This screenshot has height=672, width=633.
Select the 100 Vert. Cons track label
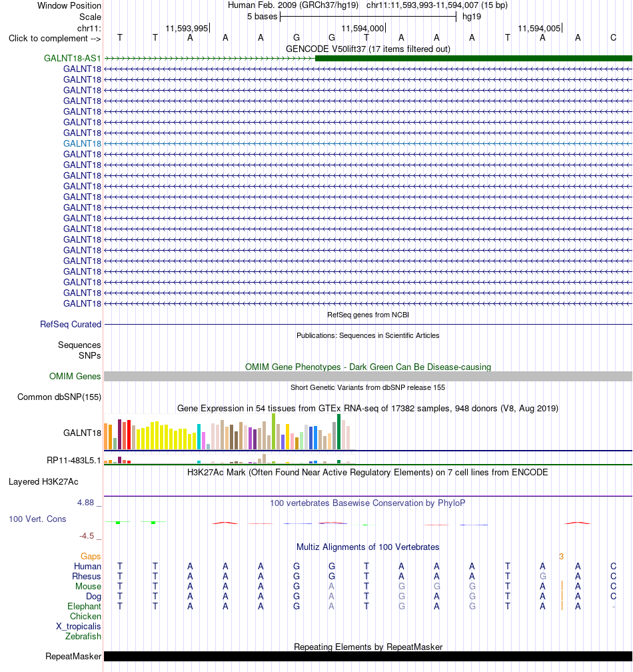click(38, 519)
